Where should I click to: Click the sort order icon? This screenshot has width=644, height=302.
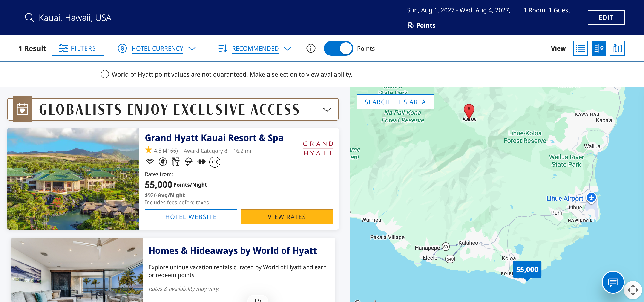coord(222,49)
